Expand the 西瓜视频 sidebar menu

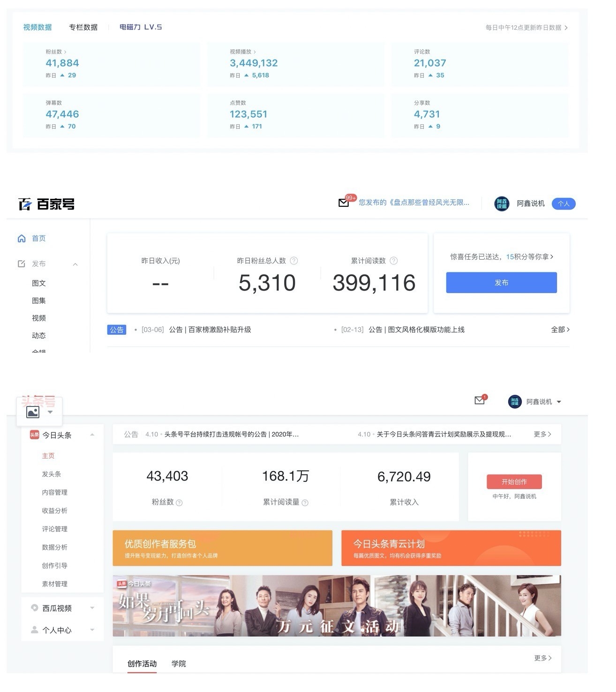[92, 608]
